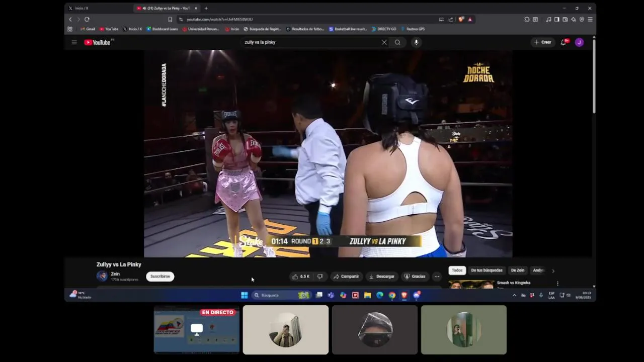Open Microsoft Edge from the taskbar
The width and height of the screenshot is (644, 362).
click(380, 295)
